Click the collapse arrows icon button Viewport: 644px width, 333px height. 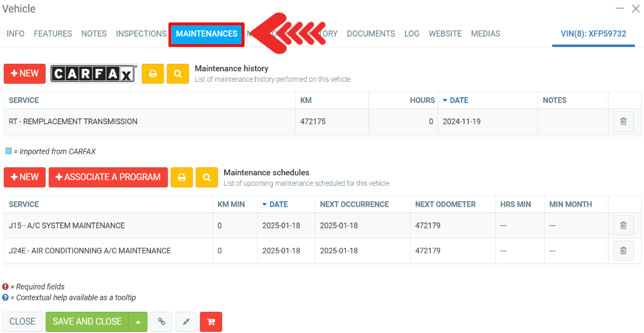click(x=186, y=322)
